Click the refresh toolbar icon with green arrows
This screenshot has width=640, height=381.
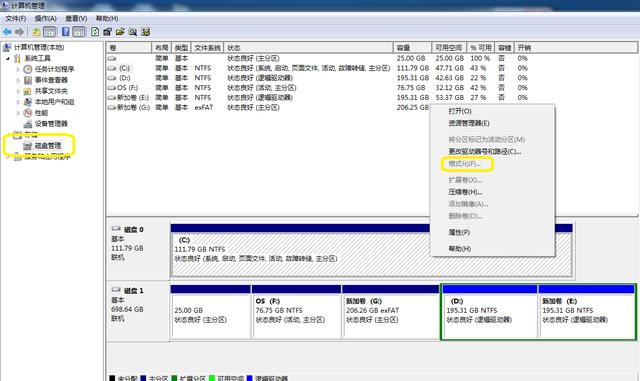coord(95,32)
